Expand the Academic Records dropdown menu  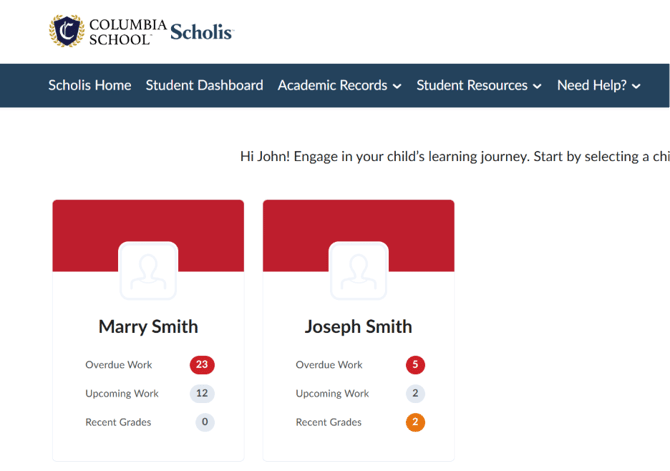coord(340,85)
